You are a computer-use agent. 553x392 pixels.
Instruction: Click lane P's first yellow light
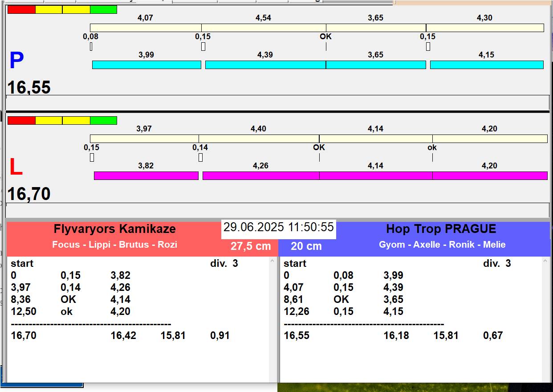click(49, 10)
